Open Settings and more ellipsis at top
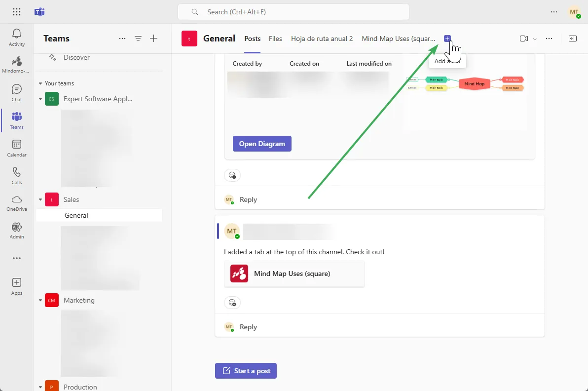This screenshot has height=391, width=588. pyautogui.click(x=554, y=12)
